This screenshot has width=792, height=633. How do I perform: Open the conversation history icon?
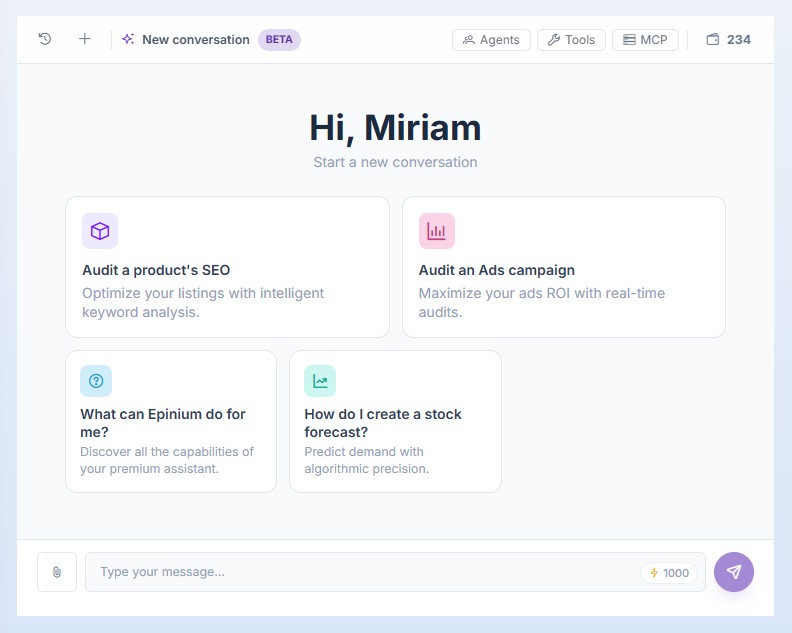[x=45, y=39]
